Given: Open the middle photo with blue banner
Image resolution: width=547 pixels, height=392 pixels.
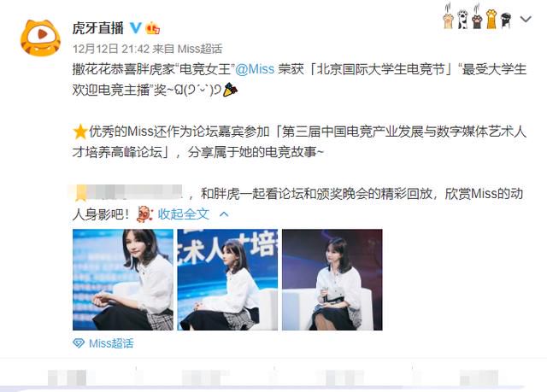Looking at the screenshot, I should tap(227, 279).
